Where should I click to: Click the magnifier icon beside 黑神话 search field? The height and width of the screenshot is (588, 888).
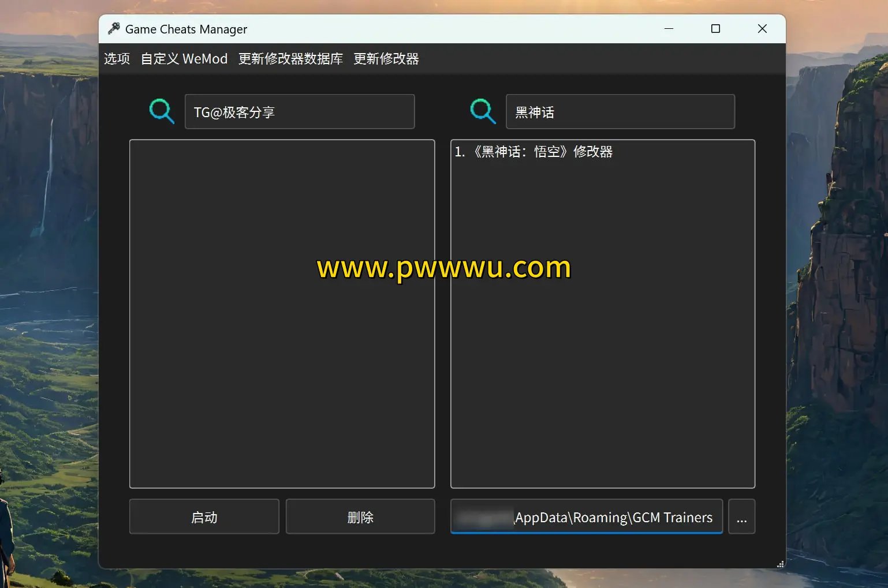click(483, 111)
